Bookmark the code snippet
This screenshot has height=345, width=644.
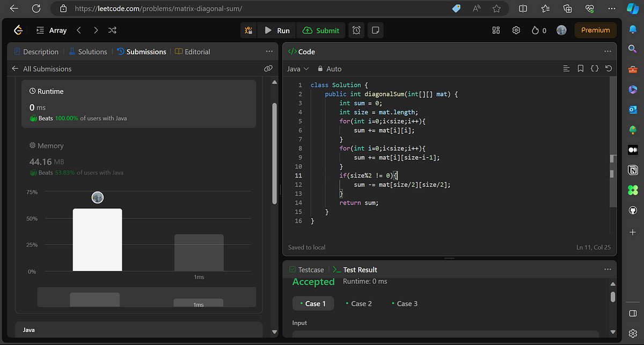coord(580,69)
